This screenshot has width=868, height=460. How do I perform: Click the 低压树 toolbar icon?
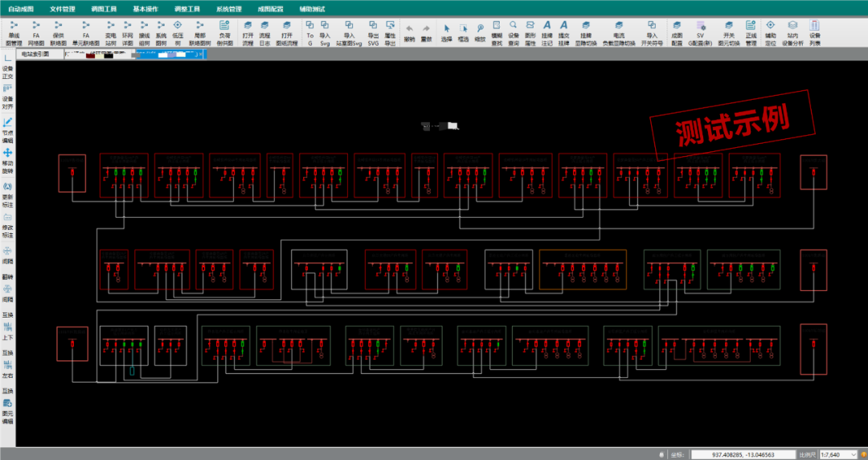[x=177, y=31]
